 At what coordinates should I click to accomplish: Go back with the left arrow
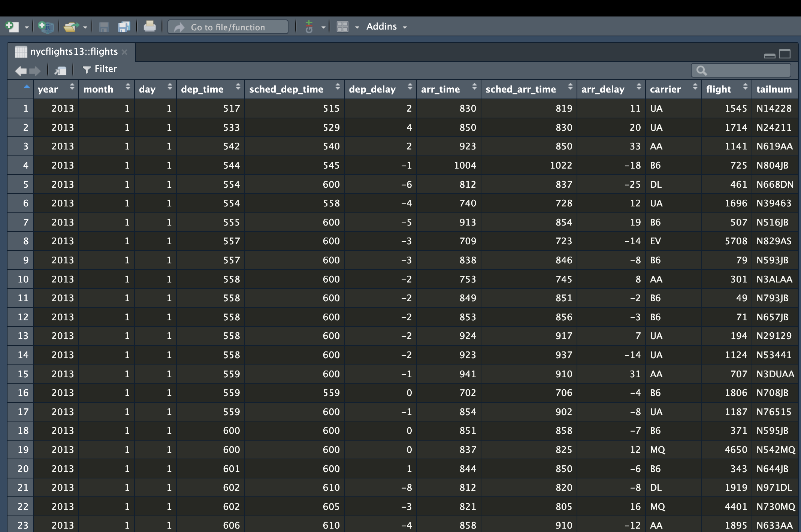tap(21, 70)
